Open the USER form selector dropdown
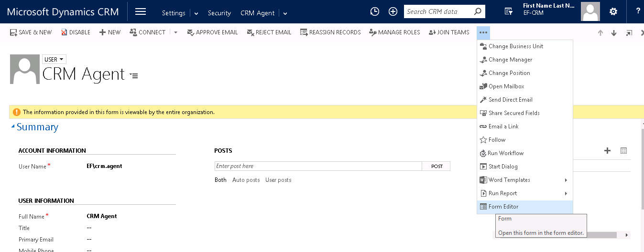Viewport: 644px width, 252px height. [x=54, y=60]
